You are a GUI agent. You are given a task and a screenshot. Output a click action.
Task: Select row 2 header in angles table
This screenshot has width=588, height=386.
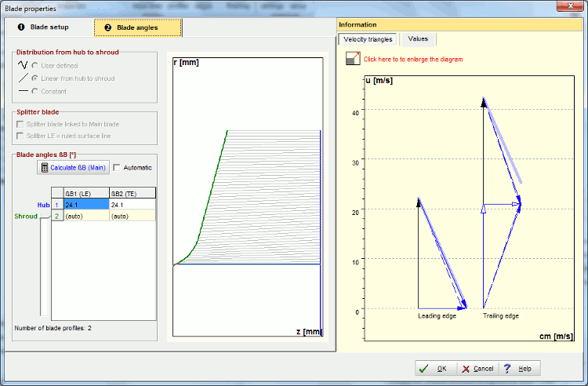coord(57,216)
